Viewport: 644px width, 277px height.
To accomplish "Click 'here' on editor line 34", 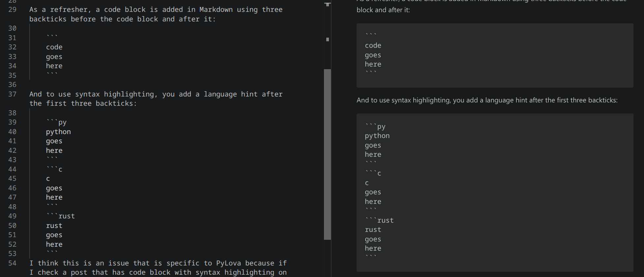I will pyautogui.click(x=54, y=66).
